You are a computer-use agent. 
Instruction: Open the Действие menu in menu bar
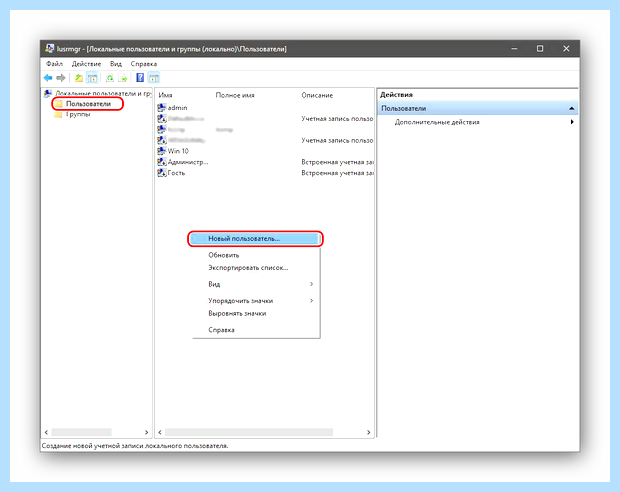pyautogui.click(x=86, y=64)
